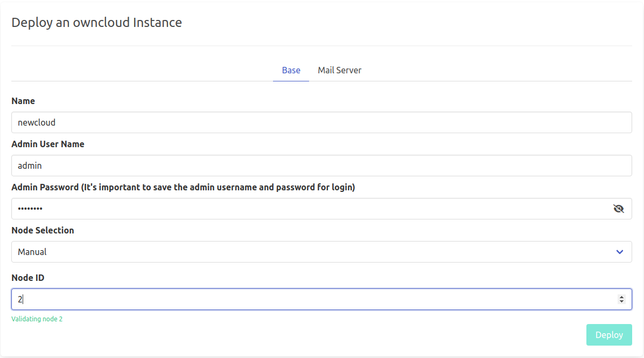Click the 'Node ID' label
This screenshot has height=358, width=644.
28,278
